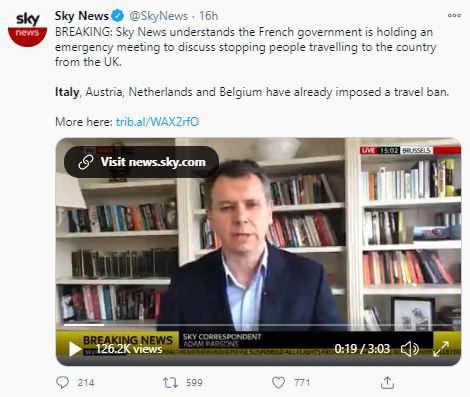Like the tweet with the heart icon
This screenshot has width=470, height=397.
[x=278, y=382]
